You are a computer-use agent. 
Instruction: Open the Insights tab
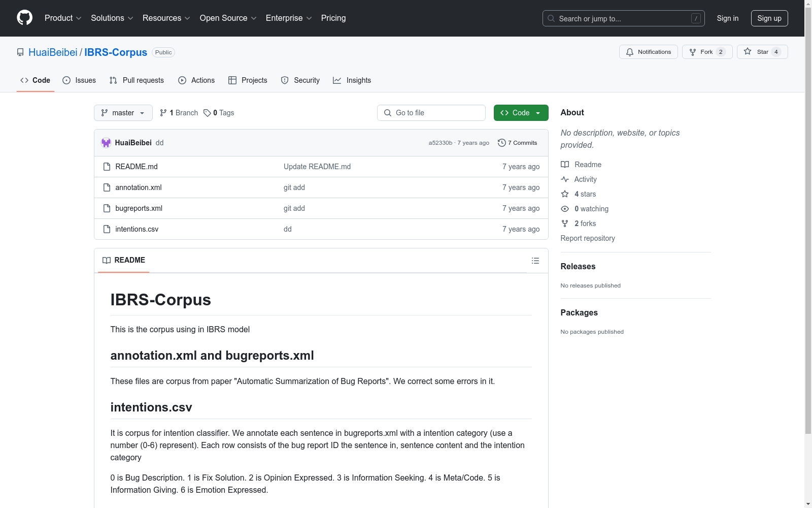click(352, 80)
